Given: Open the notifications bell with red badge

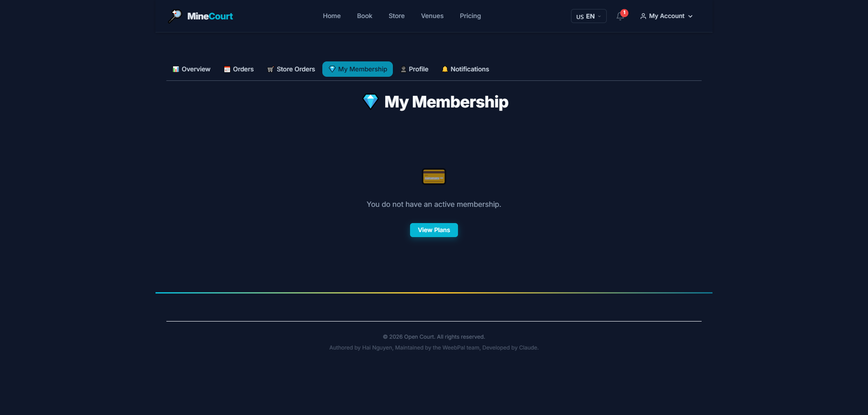Looking at the screenshot, I should [x=621, y=16].
